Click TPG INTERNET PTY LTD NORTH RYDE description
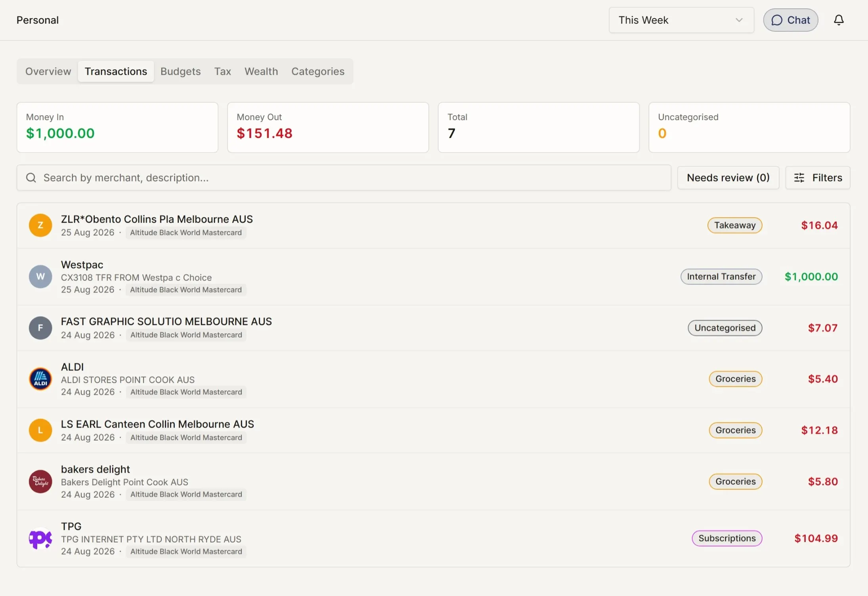Image resolution: width=868 pixels, height=596 pixels. [x=151, y=539]
